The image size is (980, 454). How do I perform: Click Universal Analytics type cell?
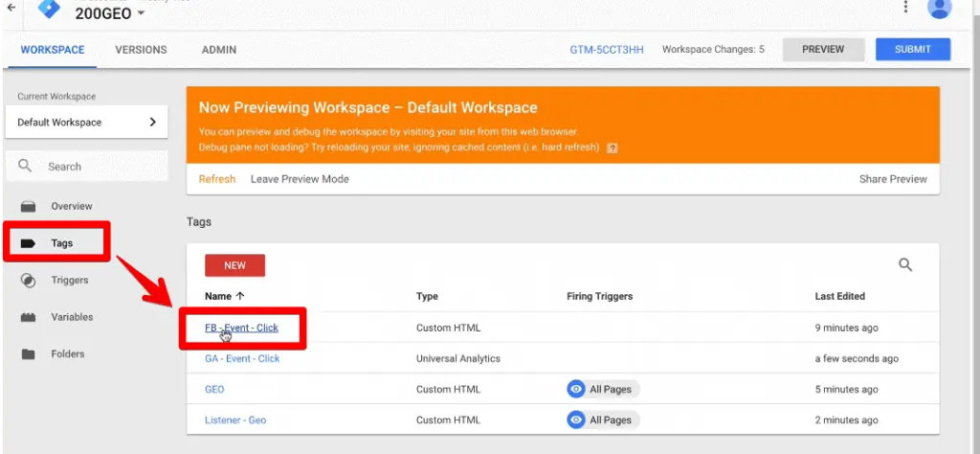point(458,359)
